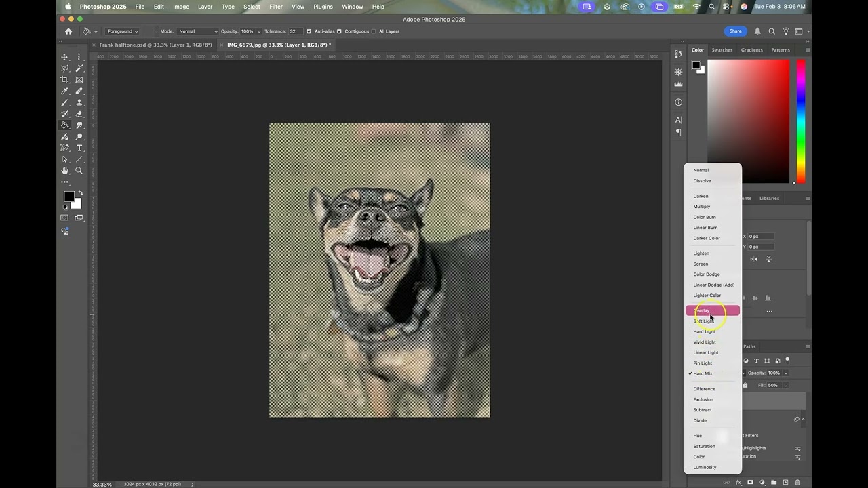Screen dimensions: 868x488
Task: Open the search magnifier in top bar
Action: click(x=772, y=31)
